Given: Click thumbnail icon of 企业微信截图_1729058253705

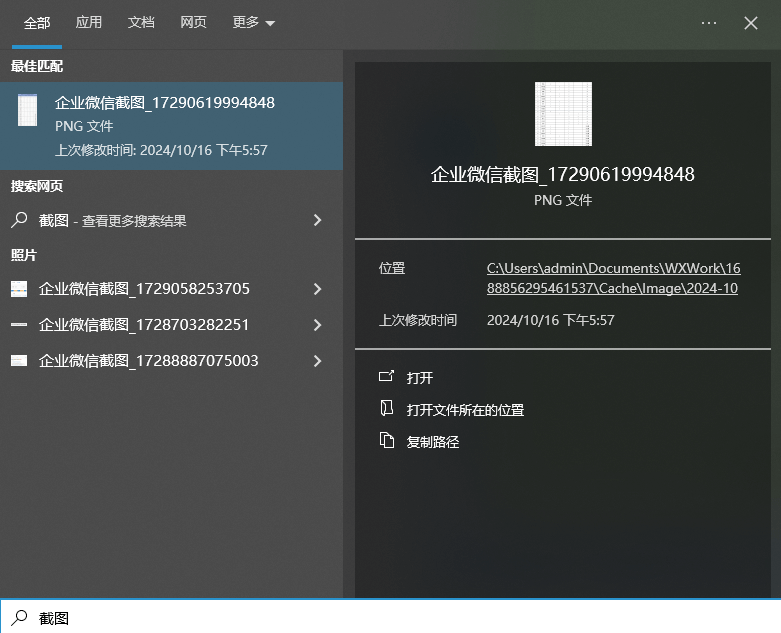Looking at the screenshot, I should click(19, 289).
